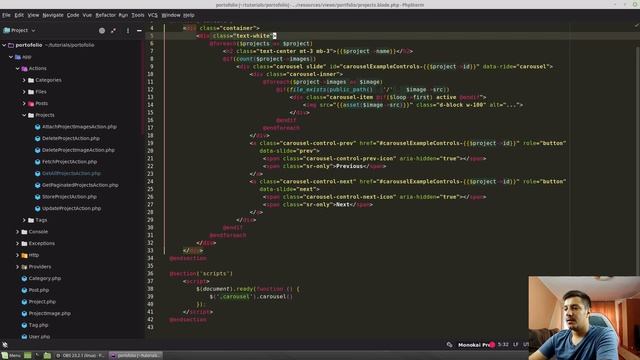Open the file manager taskbar icon

coord(47,356)
